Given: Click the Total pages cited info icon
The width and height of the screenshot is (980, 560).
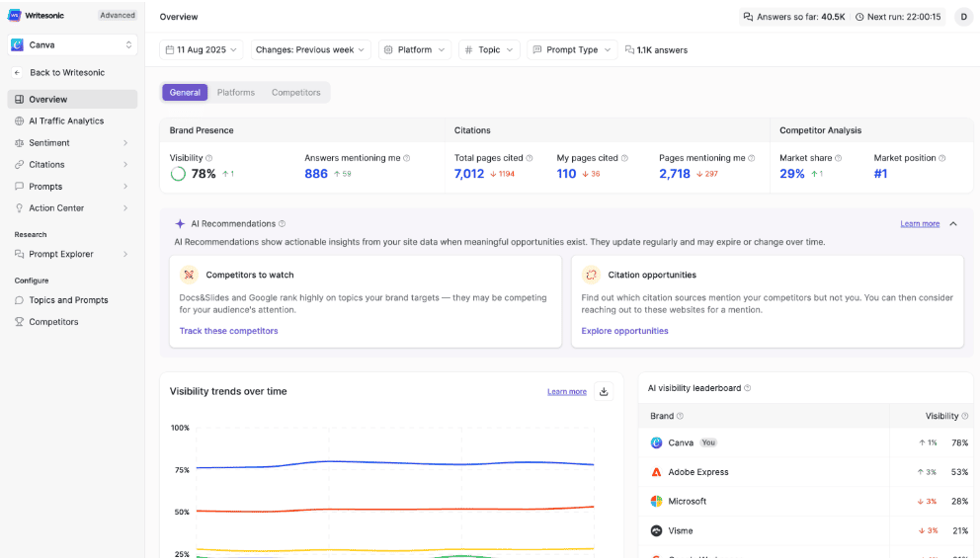Looking at the screenshot, I should click(530, 158).
